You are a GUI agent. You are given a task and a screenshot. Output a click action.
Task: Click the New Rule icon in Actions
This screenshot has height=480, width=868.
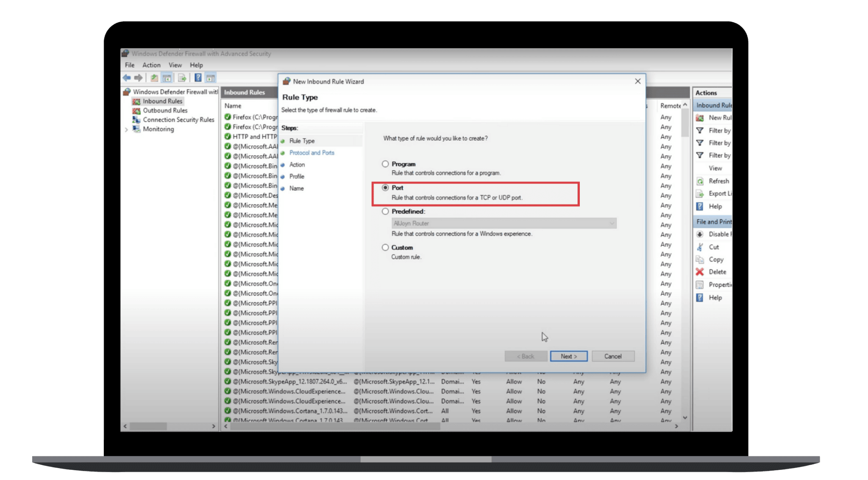tap(700, 118)
